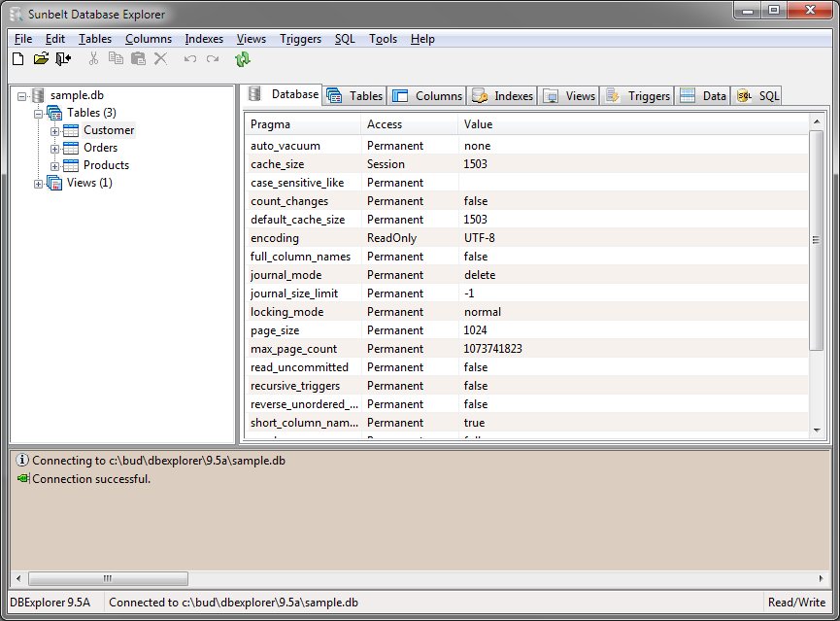Click the Products table icon
The width and height of the screenshot is (840, 621).
point(71,165)
